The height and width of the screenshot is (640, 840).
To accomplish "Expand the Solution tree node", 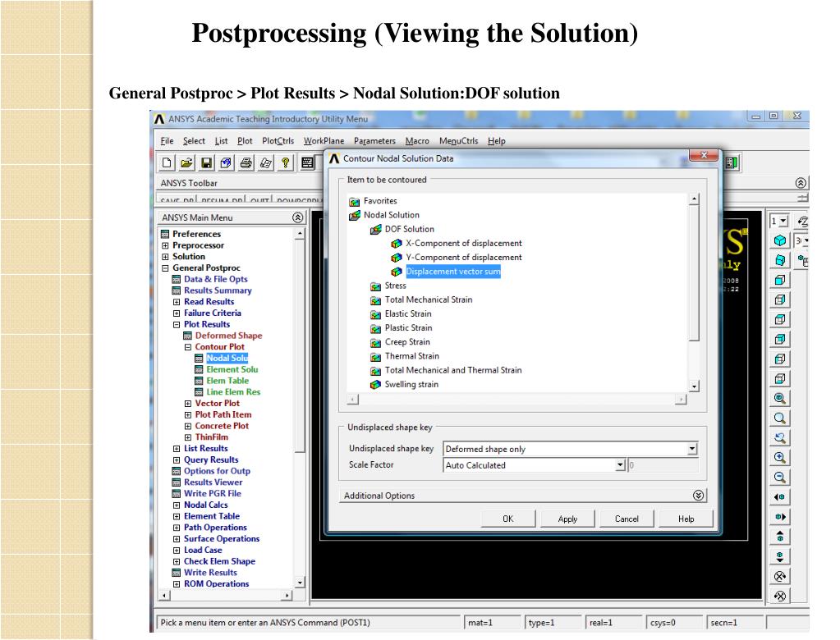I will 165,257.
